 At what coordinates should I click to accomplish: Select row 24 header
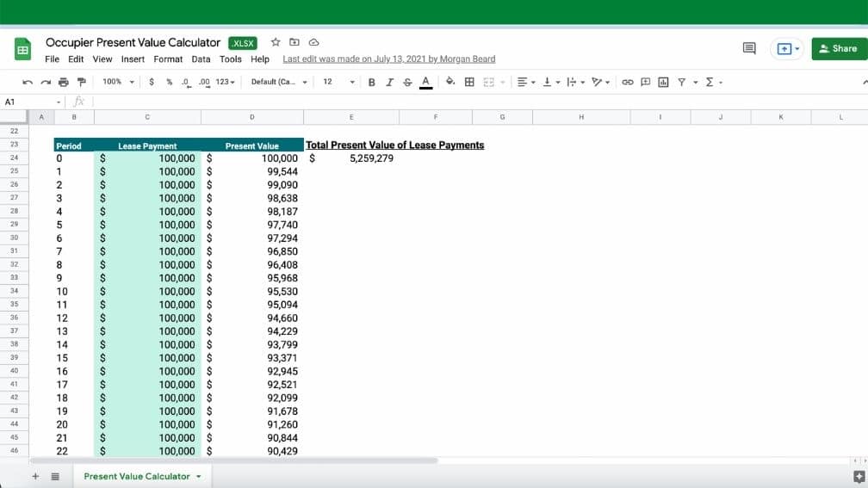(14, 158)
